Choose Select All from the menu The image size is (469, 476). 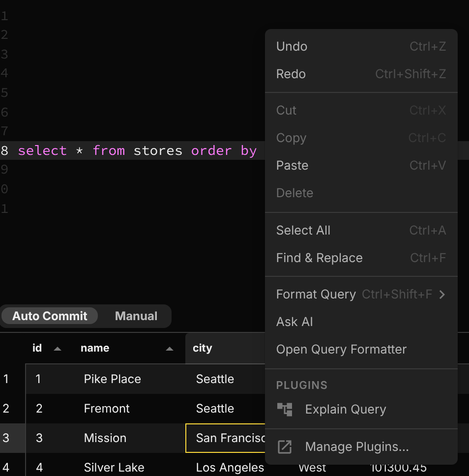(x=361, y=231)
